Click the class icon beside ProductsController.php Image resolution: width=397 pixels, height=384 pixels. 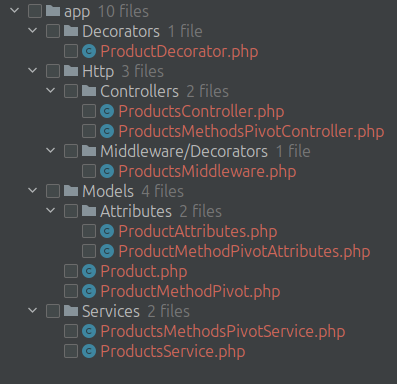pos(107,111)
